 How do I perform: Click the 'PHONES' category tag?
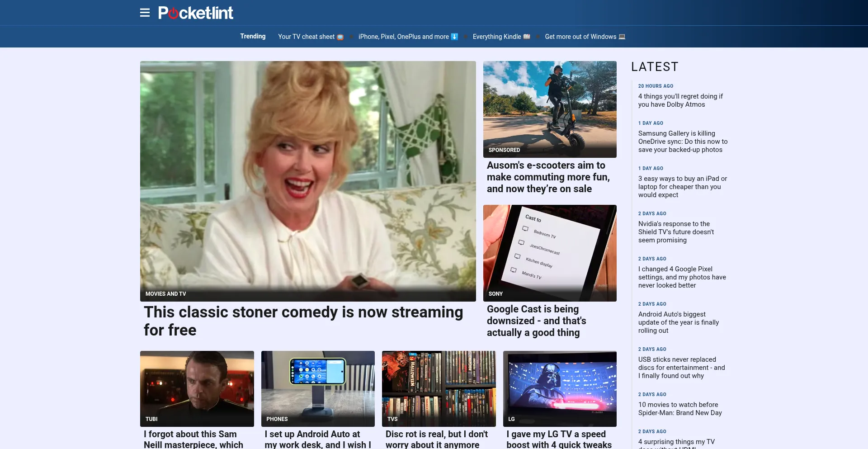pyautogui.click(x=277, y=419)
